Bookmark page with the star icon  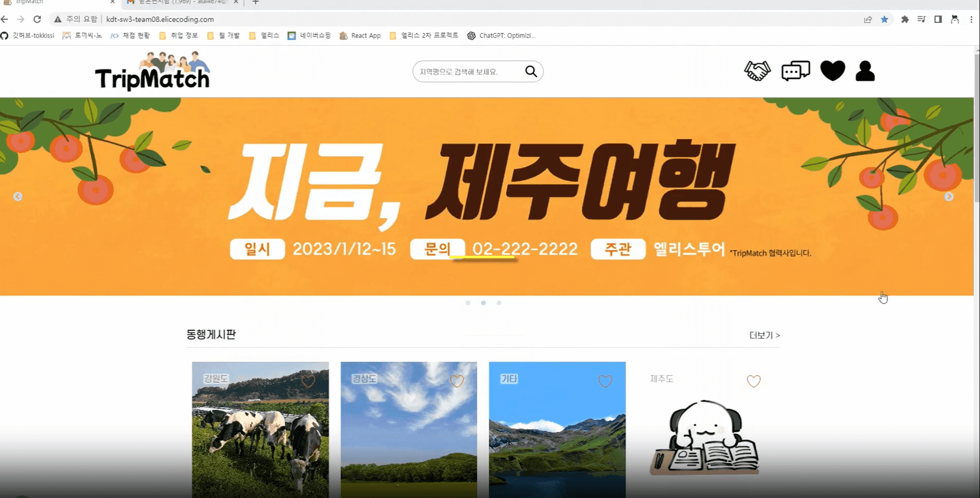(884, 19)
